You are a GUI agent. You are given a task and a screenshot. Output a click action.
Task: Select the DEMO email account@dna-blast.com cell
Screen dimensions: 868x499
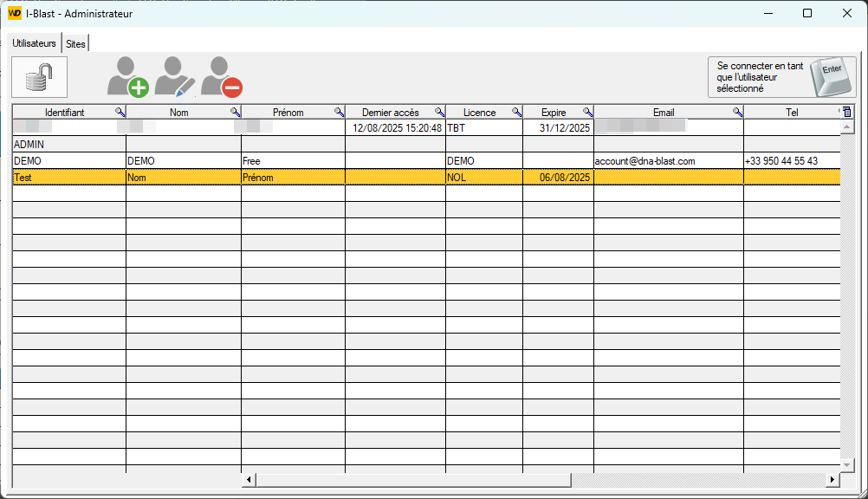(x=667, y=161)
